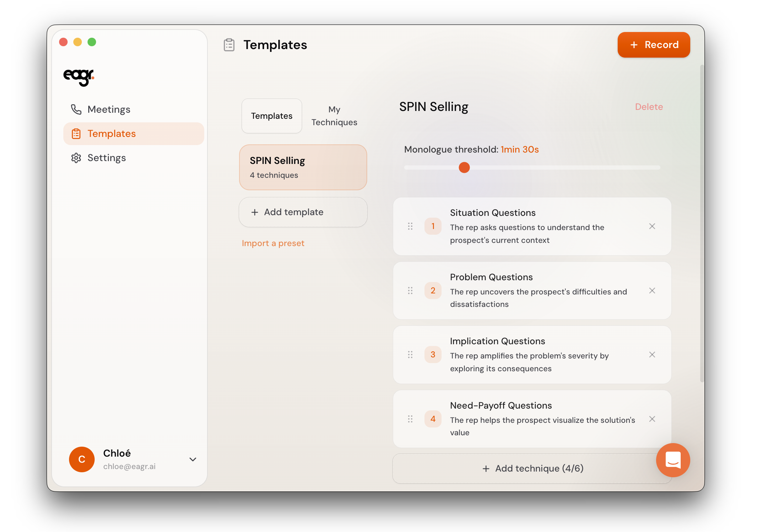Click drag handle of Situation Questions

pyautogui.click(x=410, y=227)
